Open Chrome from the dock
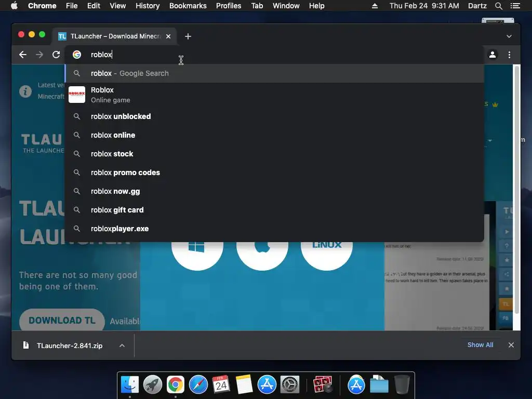 176,385
